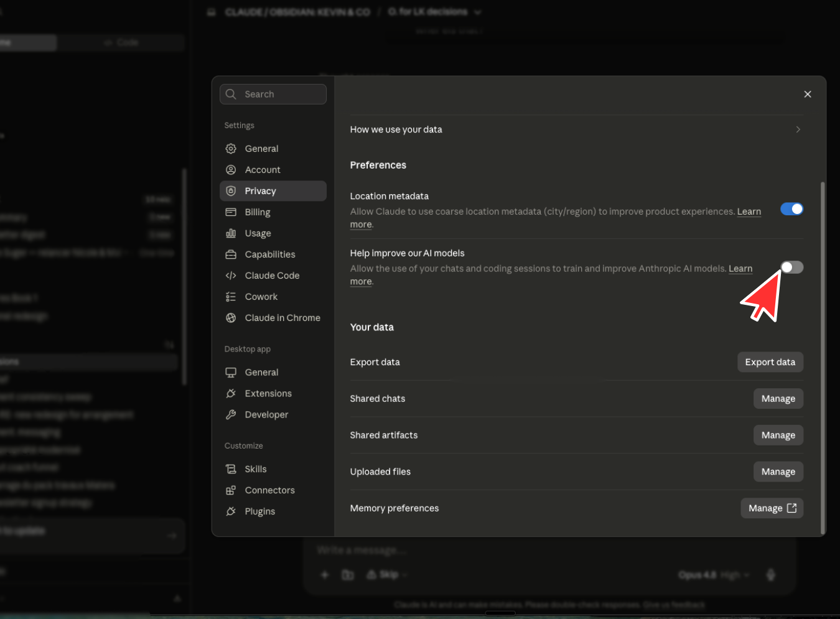Open Desktop app General settings

click(x=273, y=372)
